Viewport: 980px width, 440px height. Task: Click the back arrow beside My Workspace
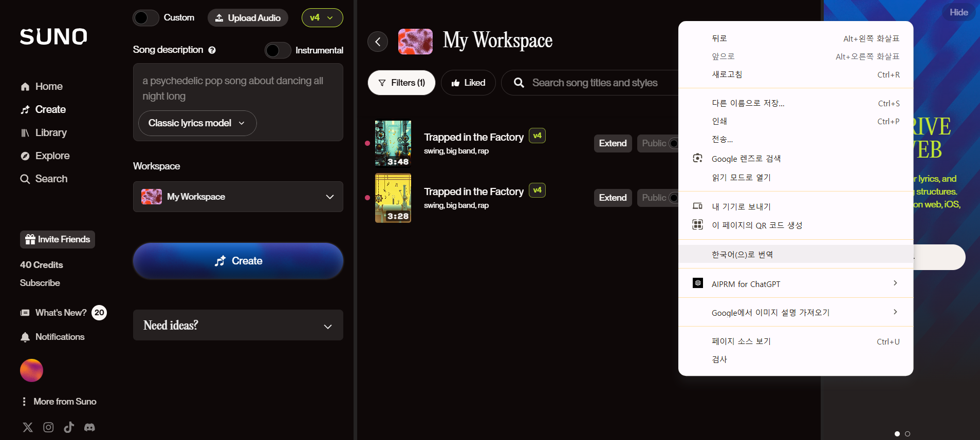click(x=378, y=42)
